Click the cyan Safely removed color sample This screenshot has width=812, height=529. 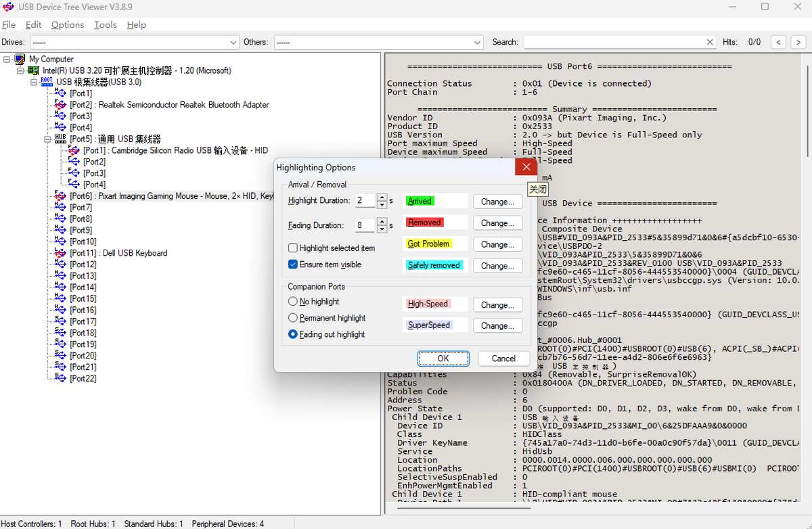click(x=435, y=265)
